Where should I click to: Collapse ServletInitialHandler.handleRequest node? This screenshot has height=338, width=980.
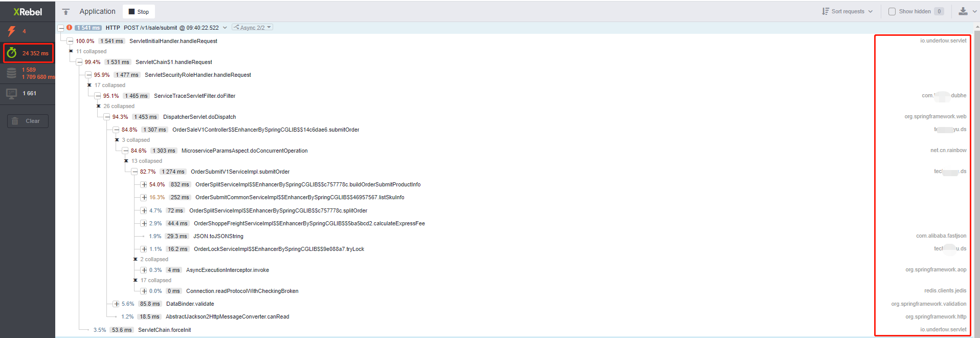point(70,41)
